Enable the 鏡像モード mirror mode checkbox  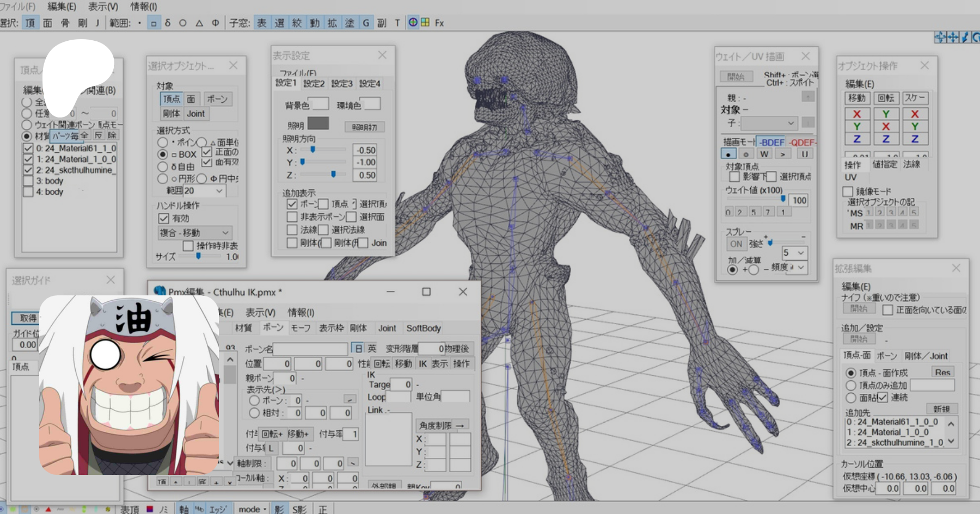[848, 191]
